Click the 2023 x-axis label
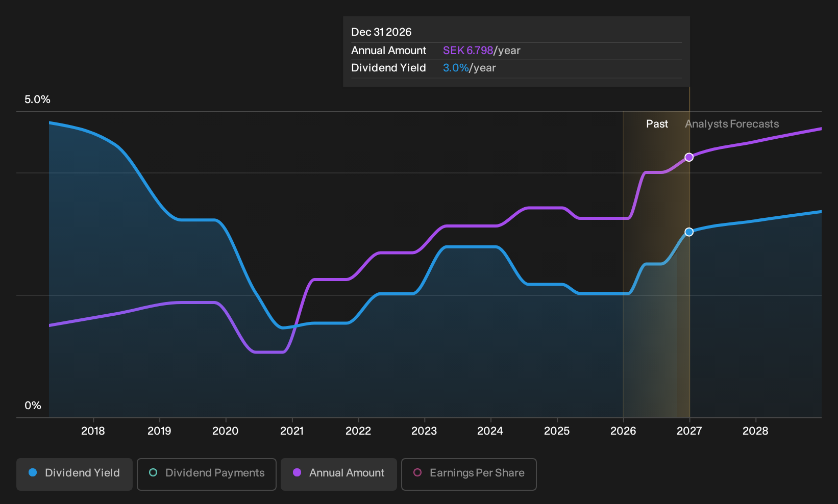The height and width of the screenshot is (504, 838). click(424, 431)
